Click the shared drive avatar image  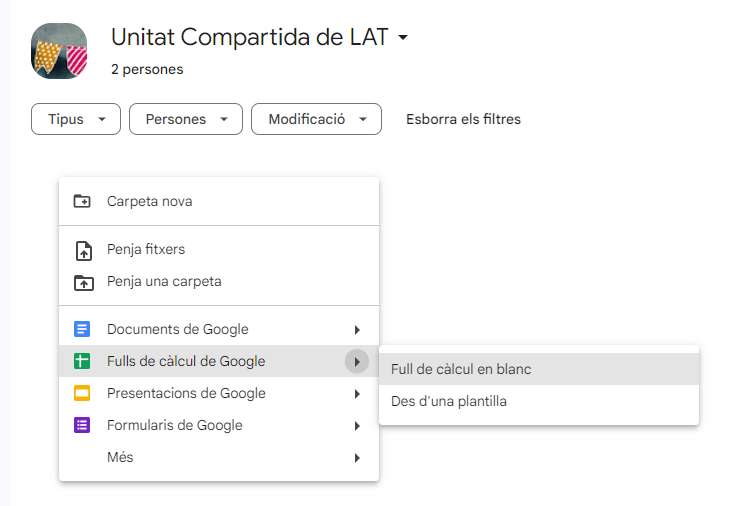click(59, 49)
